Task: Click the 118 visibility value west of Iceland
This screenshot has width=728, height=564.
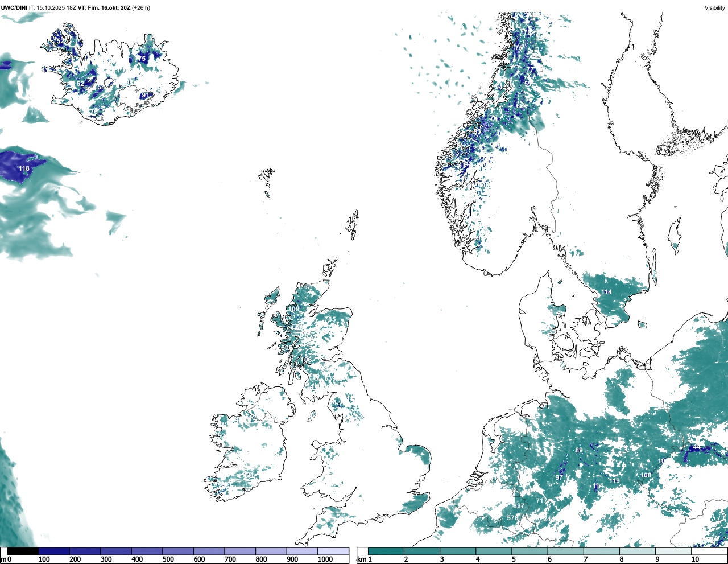Action: [24, 168]
